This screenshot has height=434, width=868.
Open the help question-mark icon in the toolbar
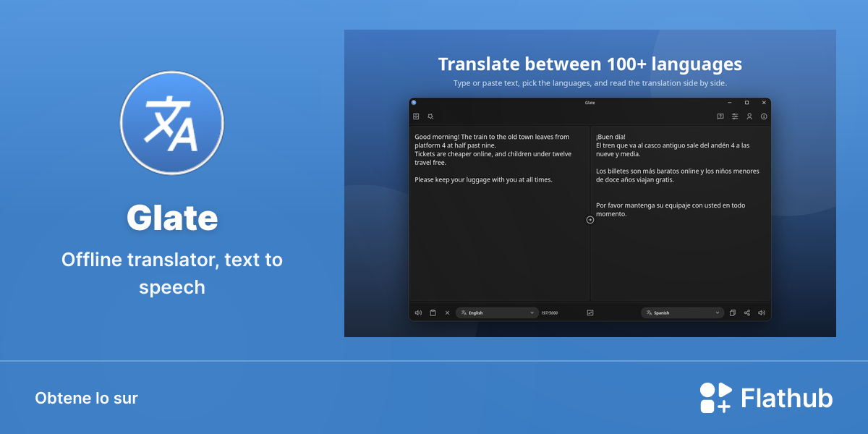pyautogui.click(x=720, y=116)
